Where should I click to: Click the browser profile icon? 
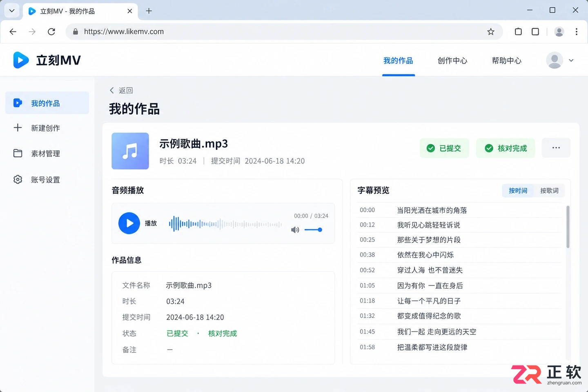click(x=559, y=31)
